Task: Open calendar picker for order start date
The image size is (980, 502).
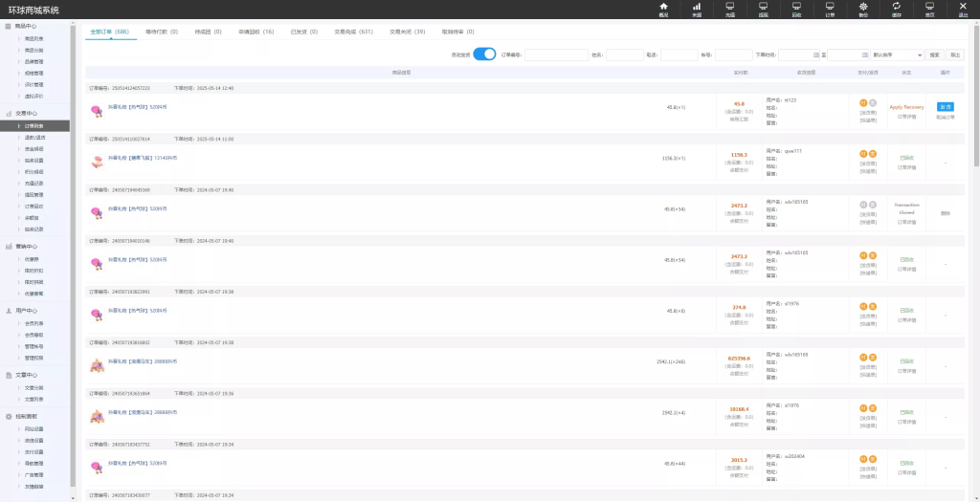Action: coord(814,55)
